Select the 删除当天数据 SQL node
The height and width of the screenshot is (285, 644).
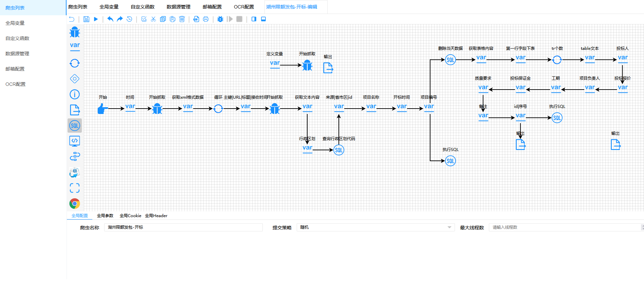click(450, 60)
